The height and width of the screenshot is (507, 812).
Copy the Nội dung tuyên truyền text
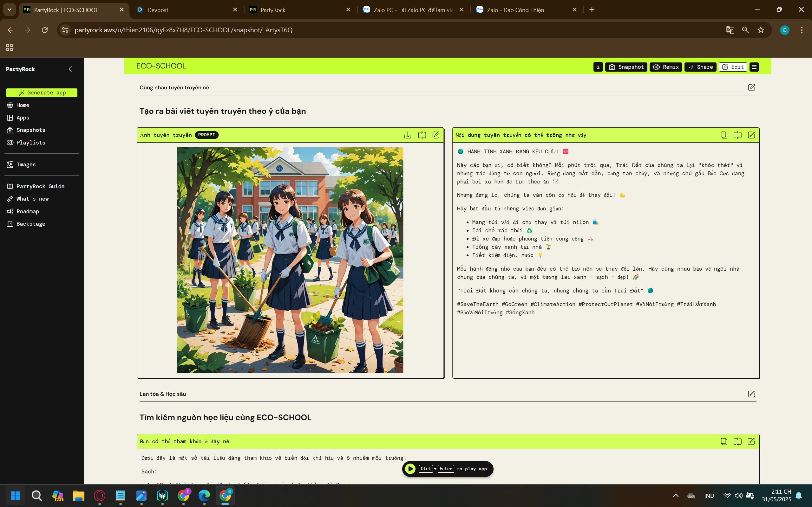pyautogui.click(x=724, y=135)
